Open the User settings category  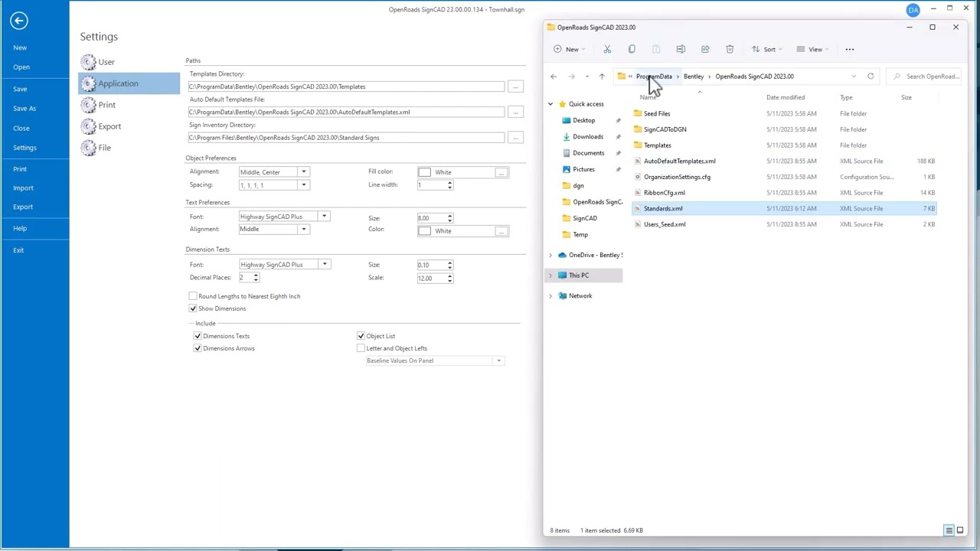(x=98, y=62)
